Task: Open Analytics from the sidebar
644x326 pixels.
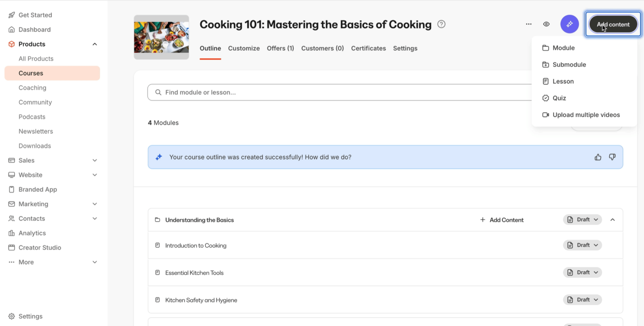Action: 27,233
